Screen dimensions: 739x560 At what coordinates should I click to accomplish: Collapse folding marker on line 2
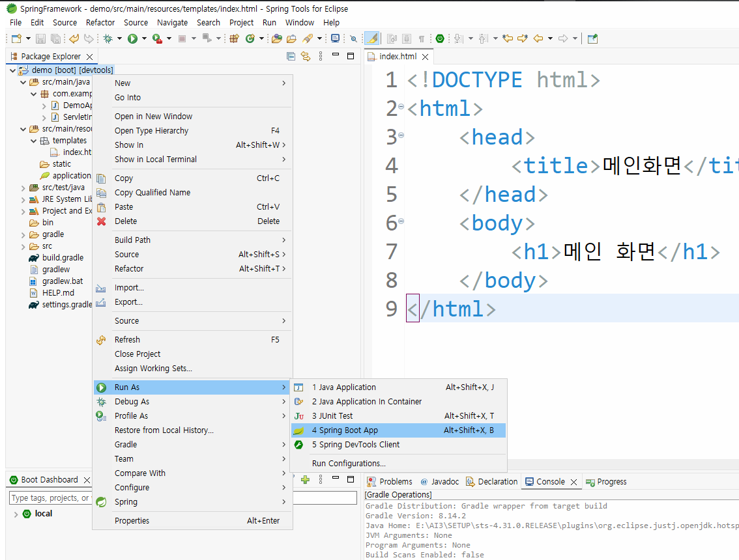tap(401, 106)
